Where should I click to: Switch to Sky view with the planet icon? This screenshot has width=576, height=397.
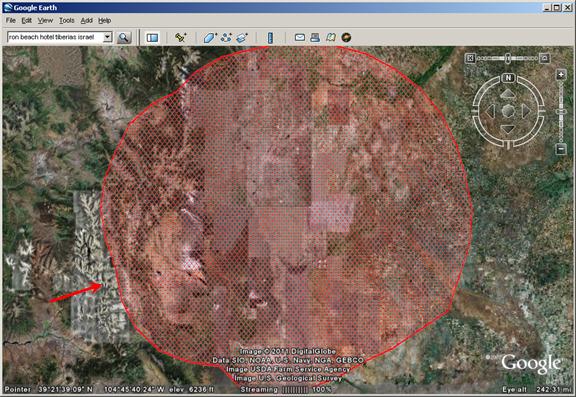346,37
